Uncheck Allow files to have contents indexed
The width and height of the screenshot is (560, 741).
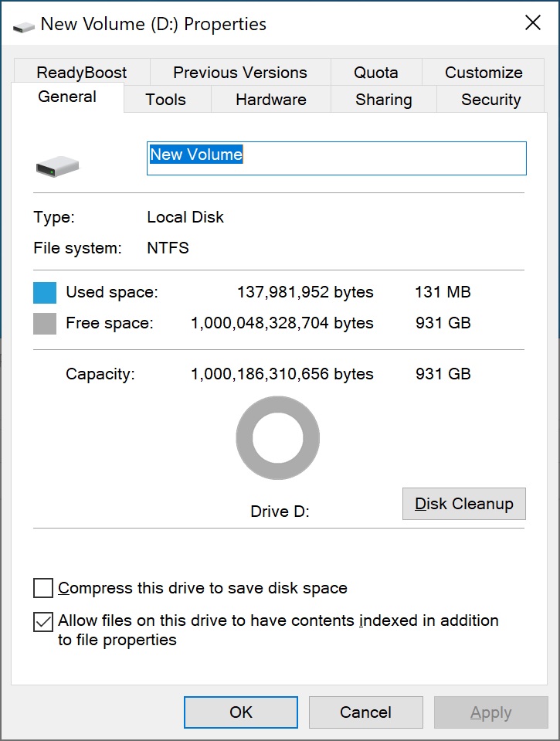point(43,621)
